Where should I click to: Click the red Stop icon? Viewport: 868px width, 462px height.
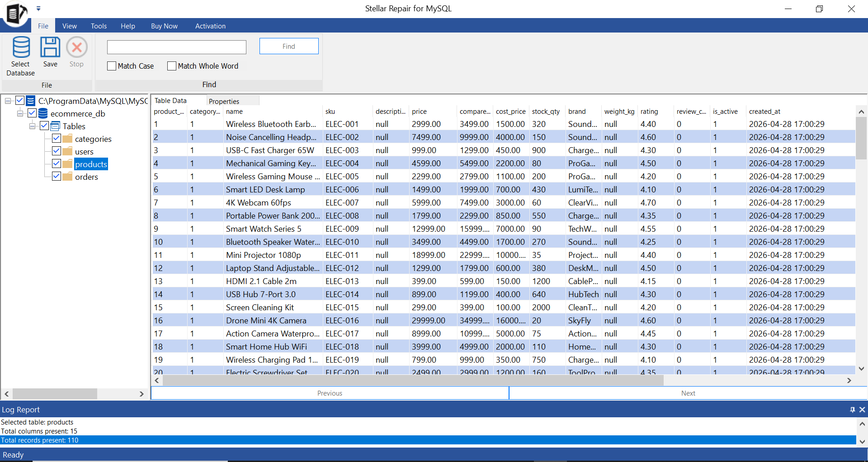(x=77, y=47)
